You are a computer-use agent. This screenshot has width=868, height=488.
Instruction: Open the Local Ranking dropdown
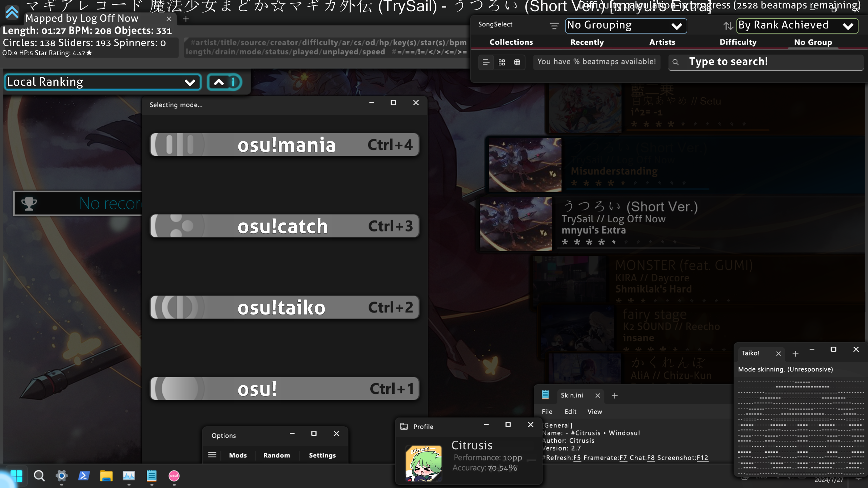click(x=102, y=82)
